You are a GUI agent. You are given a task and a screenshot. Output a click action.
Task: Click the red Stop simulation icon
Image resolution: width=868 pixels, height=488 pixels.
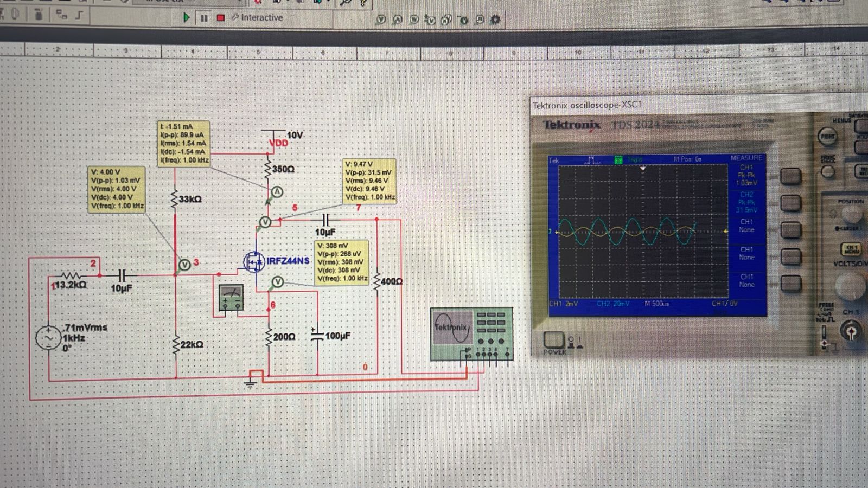pos(220,17)
